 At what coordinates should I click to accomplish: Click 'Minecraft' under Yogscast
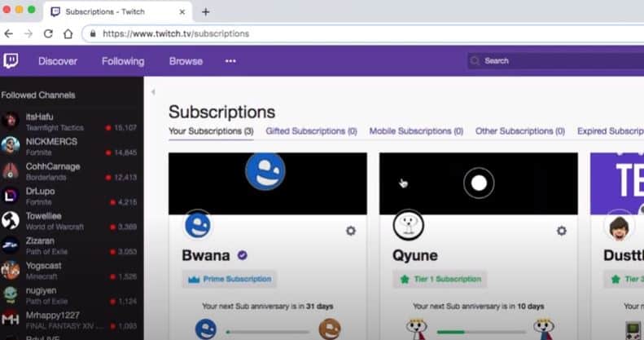click(x=42, y=276)
